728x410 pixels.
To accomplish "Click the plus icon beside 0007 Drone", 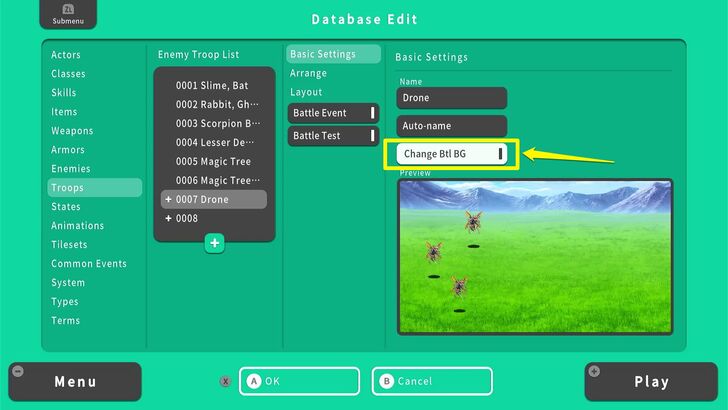I will pos(168,199).
